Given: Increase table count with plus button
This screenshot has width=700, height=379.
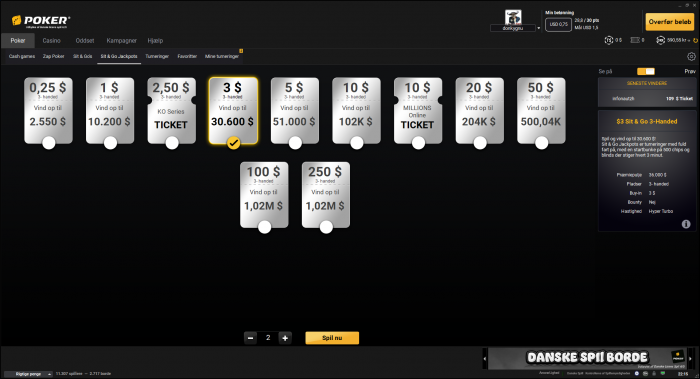Looking at the screenshot, I should (x=285, y=338).
